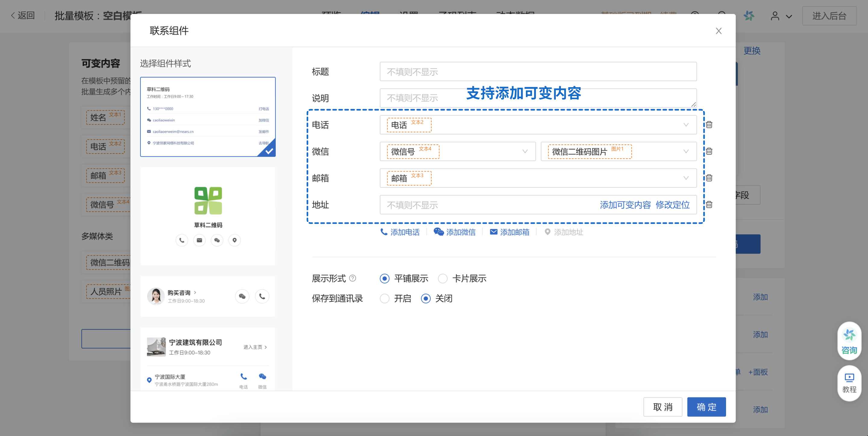Click location icon in 草料二维码 logo style card
868x436 pixels.
tap(234, 240)
